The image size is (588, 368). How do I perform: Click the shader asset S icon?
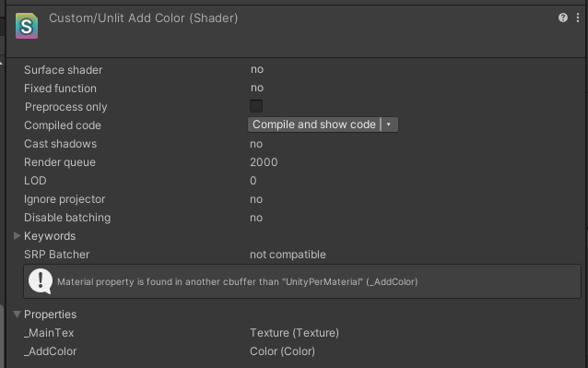pyautogui.click(x=27, y=26)
